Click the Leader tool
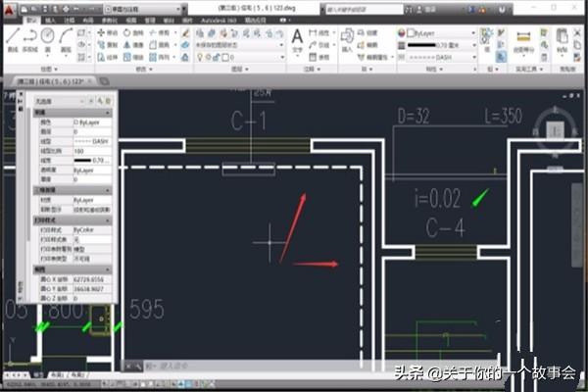This screenshot has height=392, width=588. click(318, 45)
